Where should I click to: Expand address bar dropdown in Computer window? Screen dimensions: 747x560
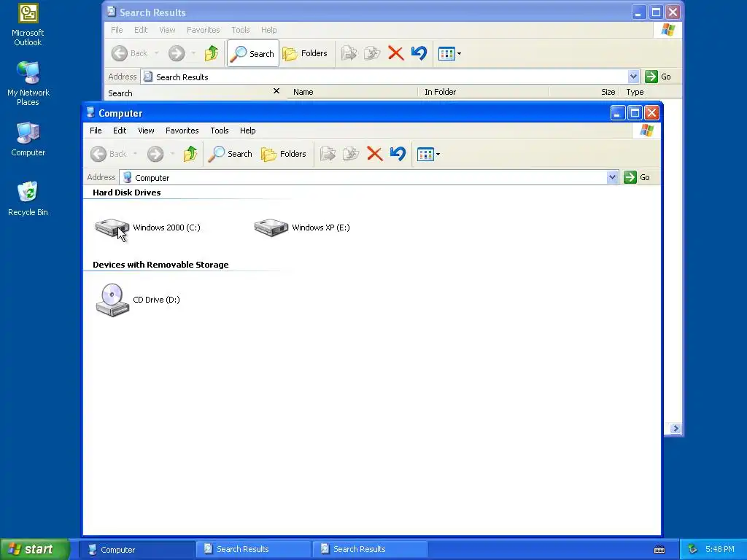(x=612, y=178)
